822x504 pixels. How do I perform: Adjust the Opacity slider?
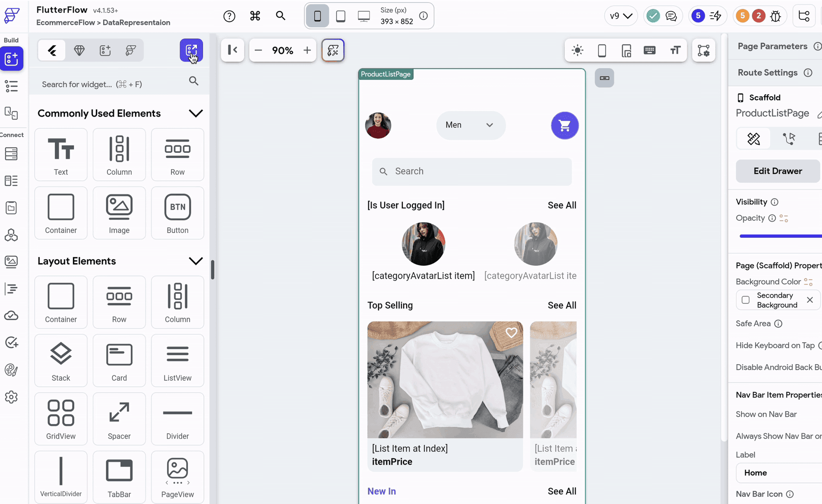click(x=781, y=236)
